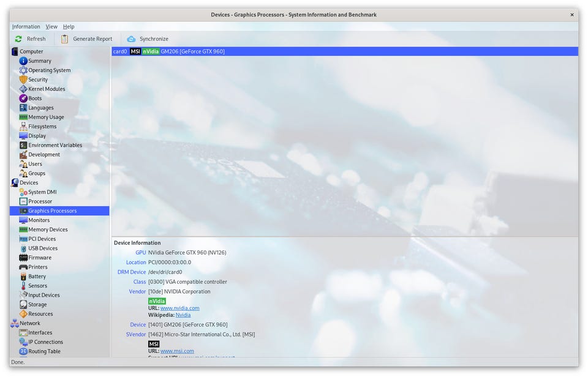
Task: Select the PCI Devices icon
Action: (x=23, y=239)
